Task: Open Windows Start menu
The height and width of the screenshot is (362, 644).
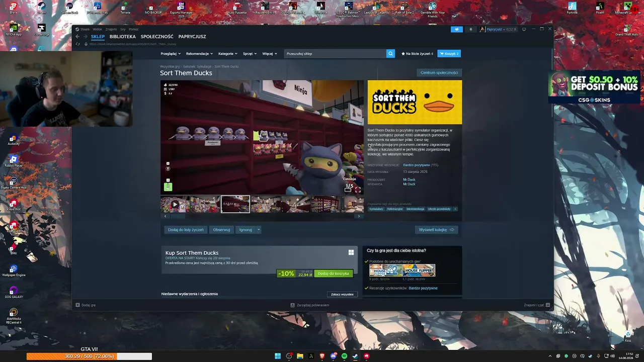Action: pos(278,356)
